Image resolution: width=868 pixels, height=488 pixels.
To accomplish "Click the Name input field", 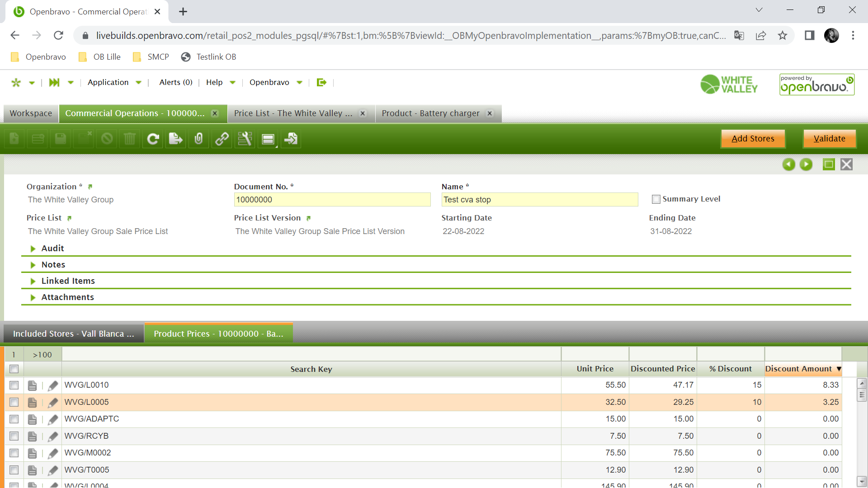I will (539, 200).
